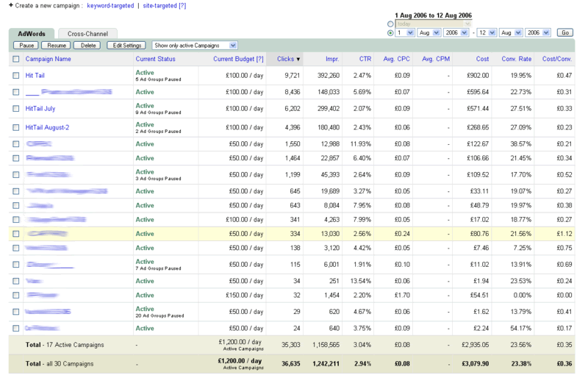588x375 pixels.
Task: Click the Clicks column sort arrow
Action: pyautogui.click(x=298, y=59)
